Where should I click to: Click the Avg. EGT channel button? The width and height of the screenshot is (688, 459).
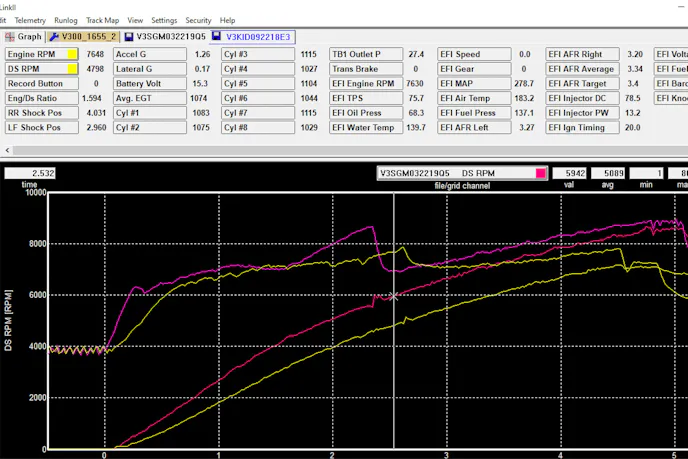click(141, 99)
